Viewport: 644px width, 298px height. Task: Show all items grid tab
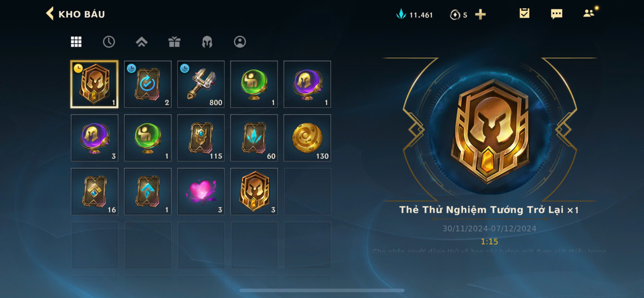[76, 42]
